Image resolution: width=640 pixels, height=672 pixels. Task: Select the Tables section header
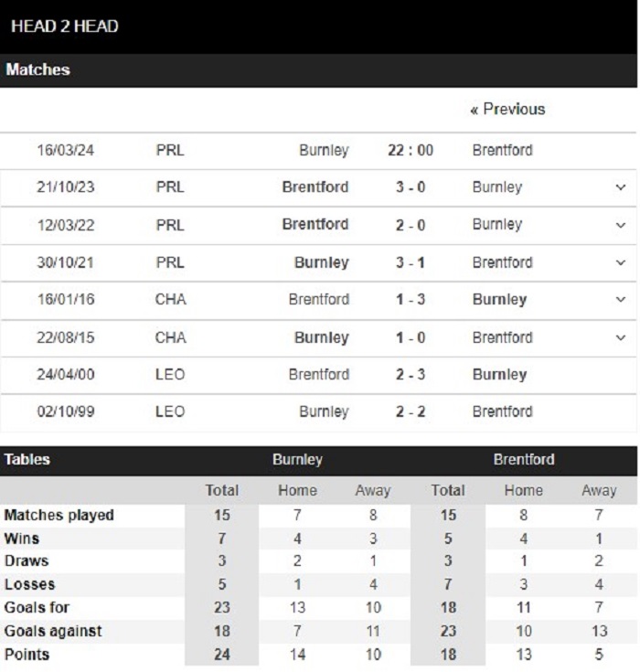[x=27, y=459]
